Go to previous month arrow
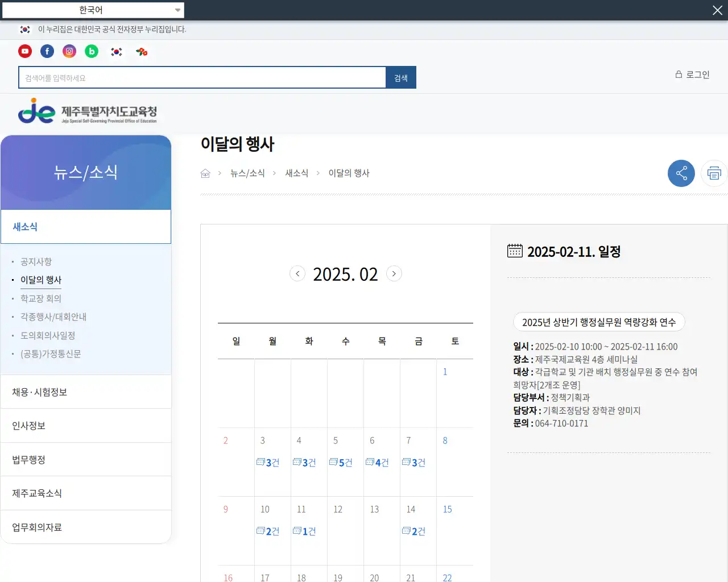 coord(297,273)
